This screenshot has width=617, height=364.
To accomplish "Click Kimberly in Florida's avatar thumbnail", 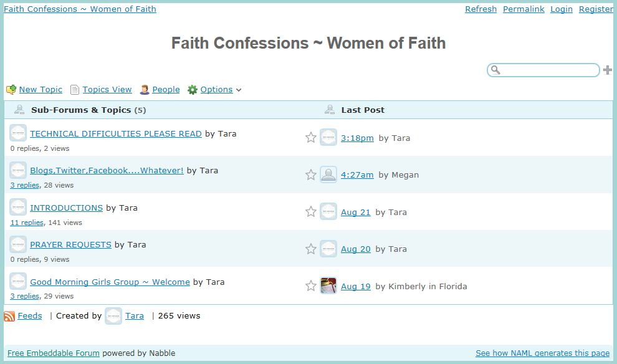I will coord(328,286).
